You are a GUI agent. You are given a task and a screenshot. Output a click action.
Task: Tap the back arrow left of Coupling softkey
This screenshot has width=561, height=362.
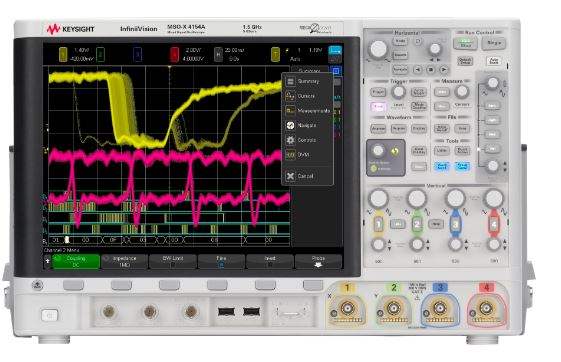click(47, 261)
